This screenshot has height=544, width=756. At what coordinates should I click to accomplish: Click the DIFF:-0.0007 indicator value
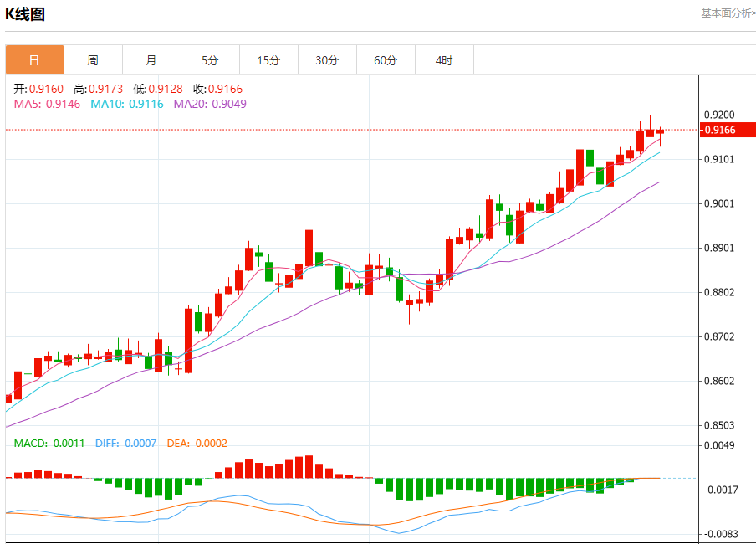tap(125, 443)
